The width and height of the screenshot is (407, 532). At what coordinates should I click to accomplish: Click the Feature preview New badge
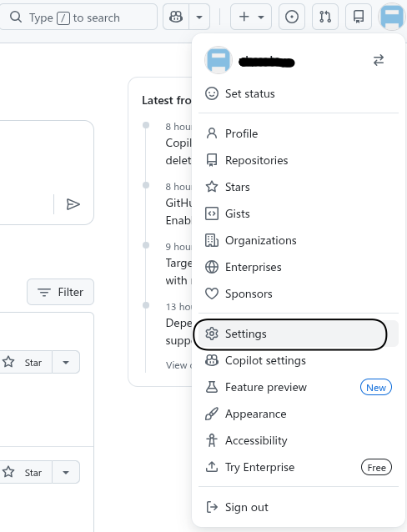tap(376, 388)
